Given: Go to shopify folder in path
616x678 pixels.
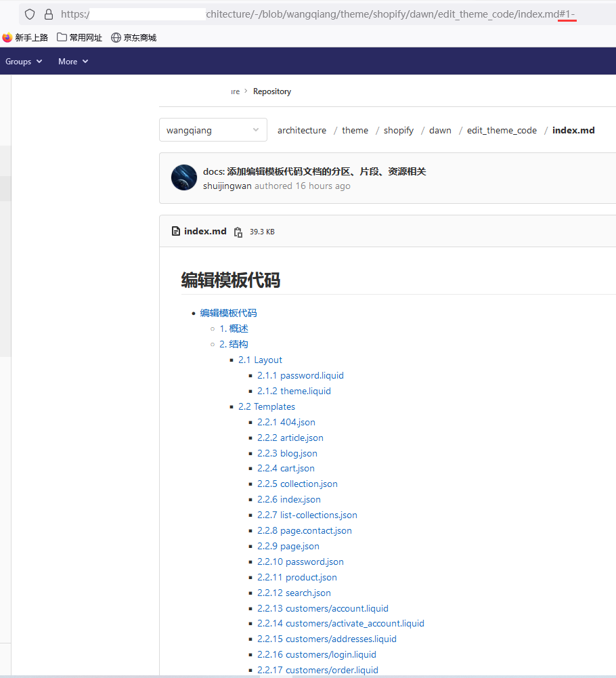Looking at the screenshot, I should [x=399, y=130].
